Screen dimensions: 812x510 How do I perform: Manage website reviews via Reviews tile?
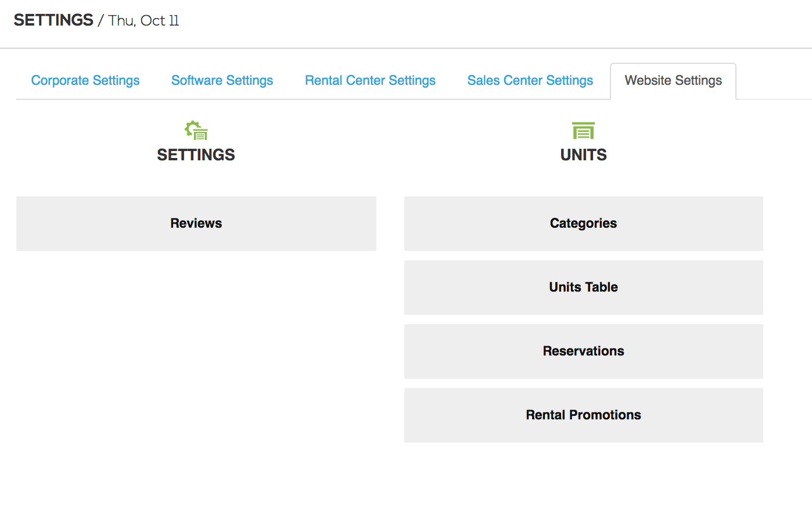pyautogui.click(x=196, y=224)
